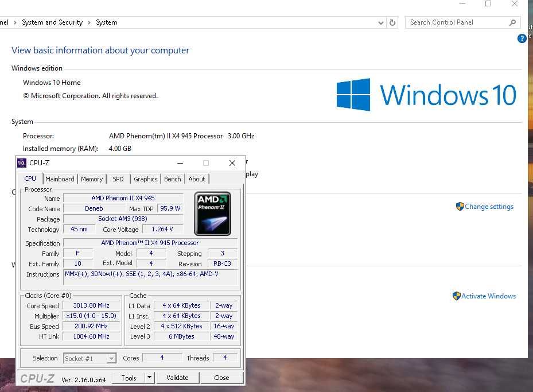Click the shield icon beside Activate Windows
The image size is (533, 392).
pyautogui.click(x=456, y=296)
